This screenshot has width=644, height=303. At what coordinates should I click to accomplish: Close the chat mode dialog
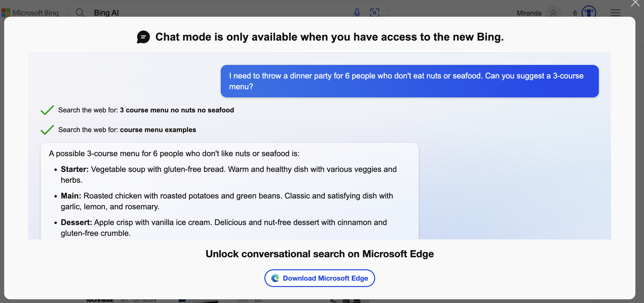click(x=635, y=3)
